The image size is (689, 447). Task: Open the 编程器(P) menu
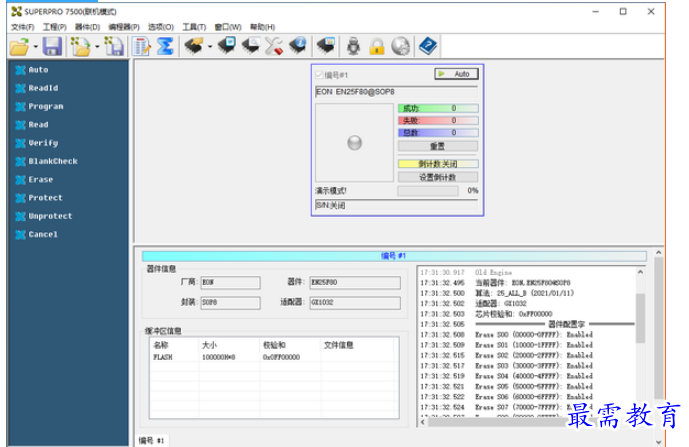click(124, 27)
